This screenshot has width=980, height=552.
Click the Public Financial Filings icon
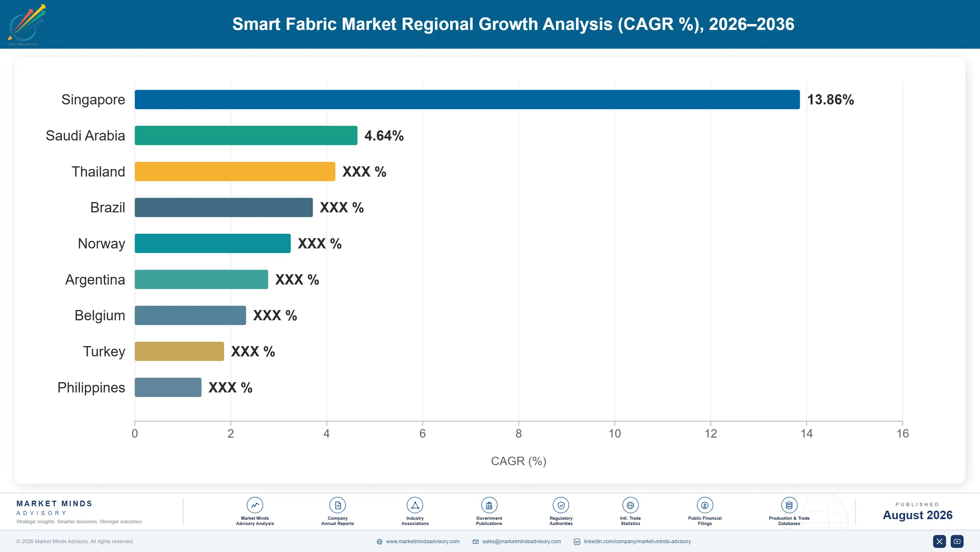click(x=705, y=505)
